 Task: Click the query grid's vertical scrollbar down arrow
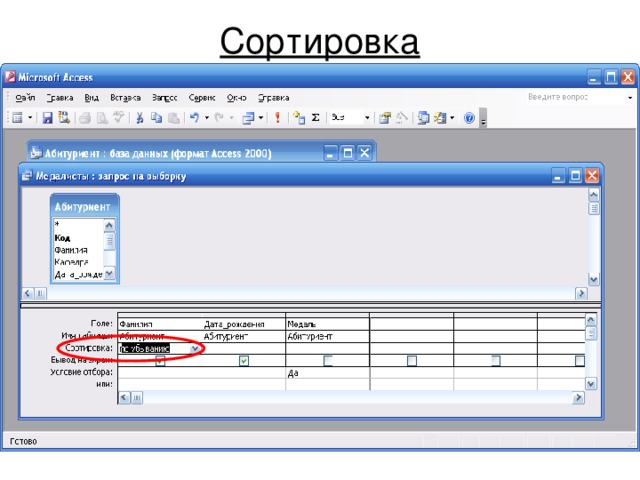tap(591, 384)
